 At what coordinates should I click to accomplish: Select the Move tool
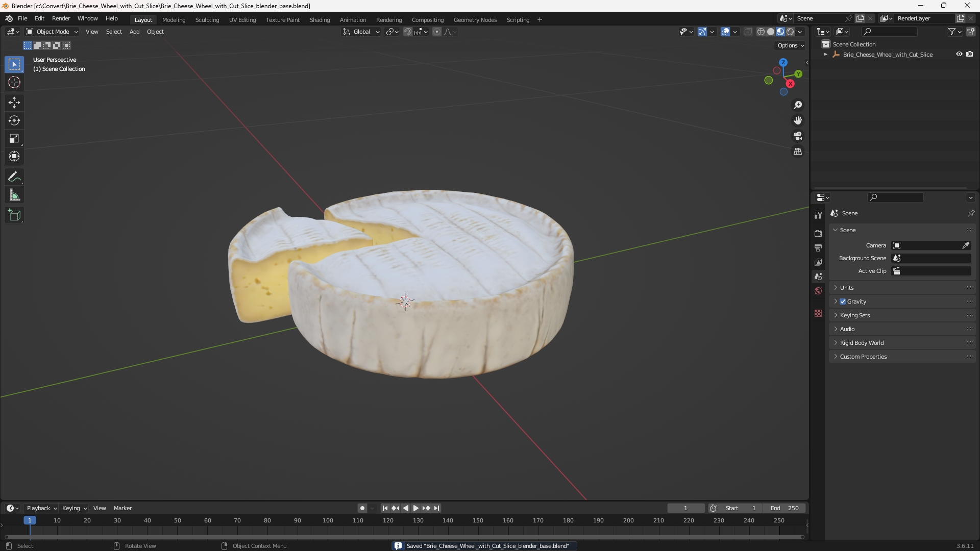pos(14,103)
